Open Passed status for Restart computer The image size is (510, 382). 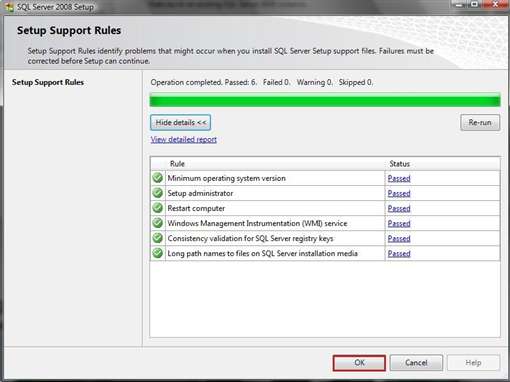[x=399, y=208]
